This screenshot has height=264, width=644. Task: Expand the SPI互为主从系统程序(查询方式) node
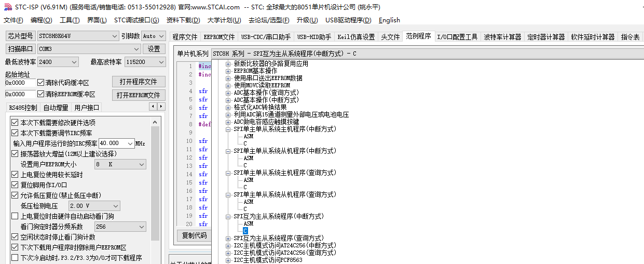[228, 238]
